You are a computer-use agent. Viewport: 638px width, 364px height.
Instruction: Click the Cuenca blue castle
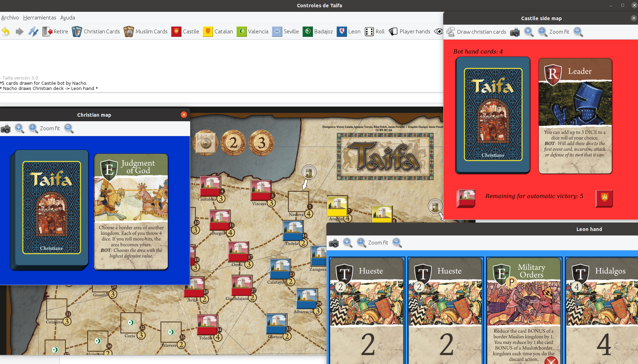[x=276, y=324]
